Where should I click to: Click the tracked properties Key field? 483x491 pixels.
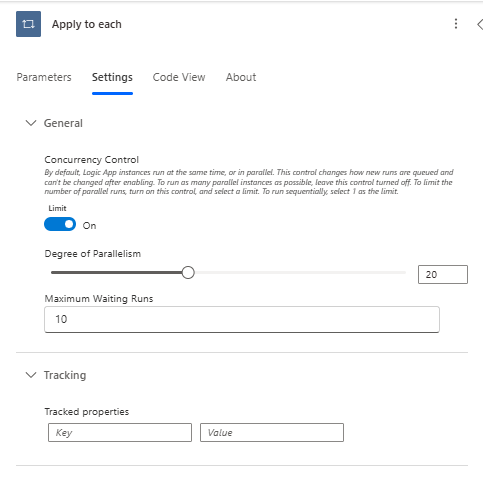tap(120, 432)
